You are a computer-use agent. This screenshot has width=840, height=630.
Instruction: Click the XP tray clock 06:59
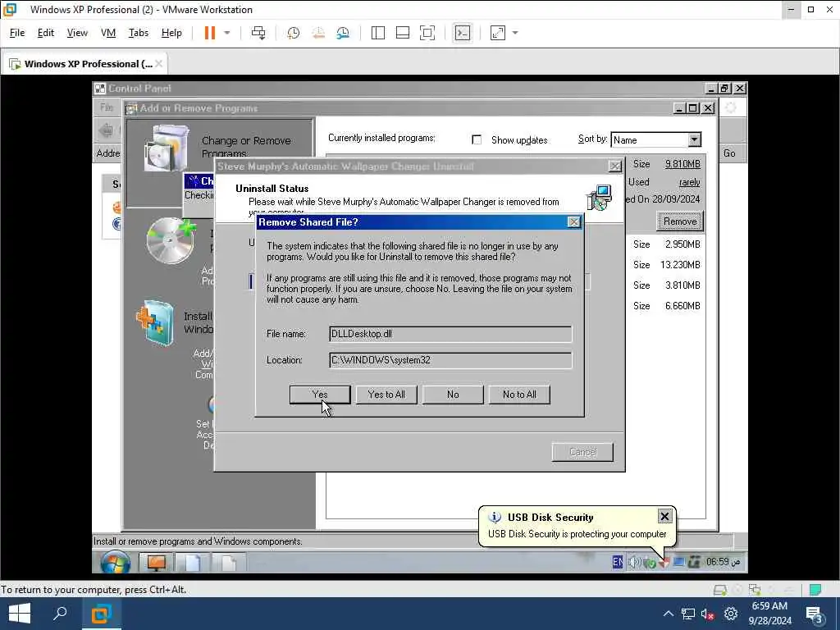point(723,562)
